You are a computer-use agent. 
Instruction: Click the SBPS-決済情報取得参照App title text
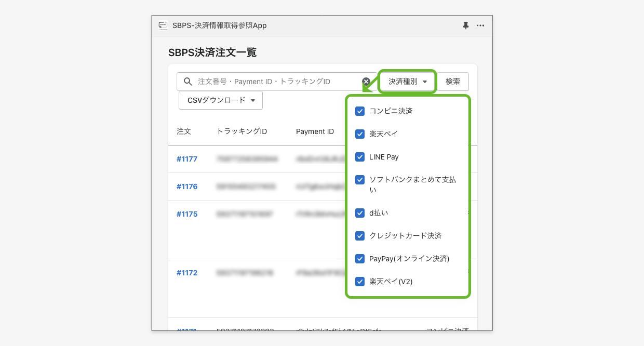tap(220, 25)
